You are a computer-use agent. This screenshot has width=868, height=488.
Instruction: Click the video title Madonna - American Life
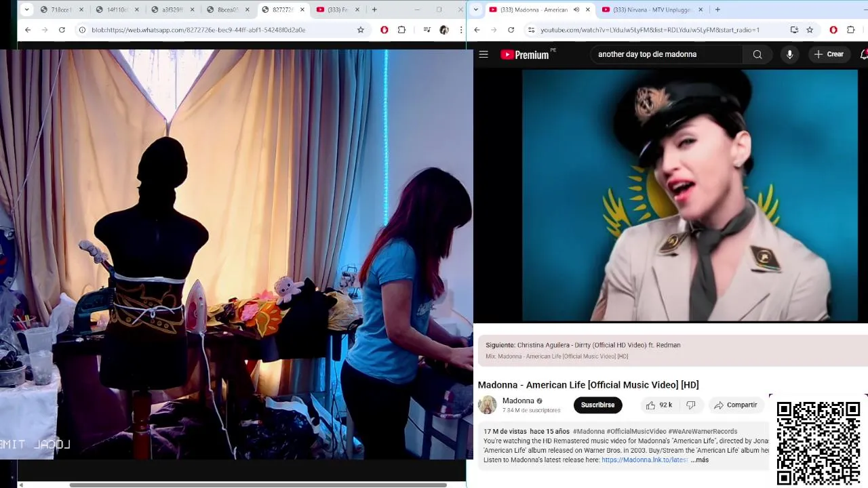coord(588,385)
